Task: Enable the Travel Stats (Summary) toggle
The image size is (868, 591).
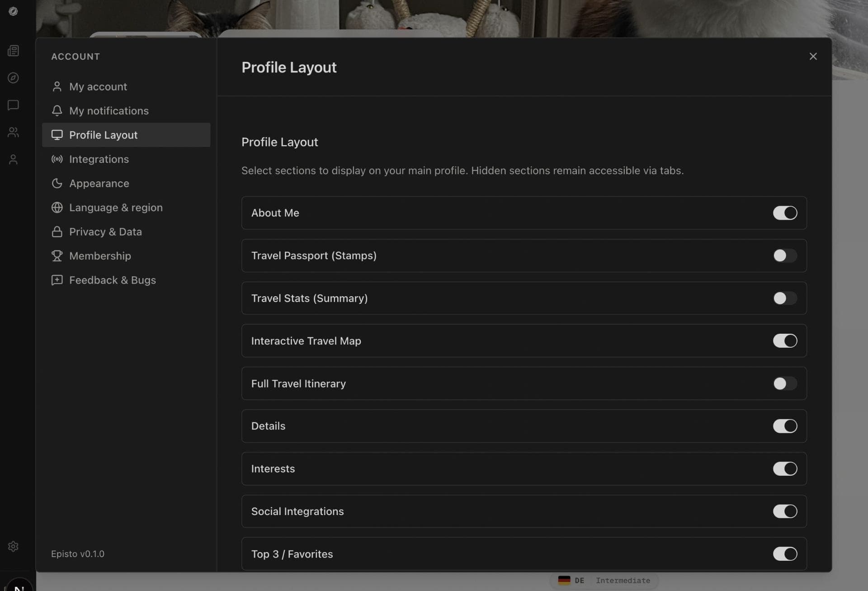Action: coord(784,298)
